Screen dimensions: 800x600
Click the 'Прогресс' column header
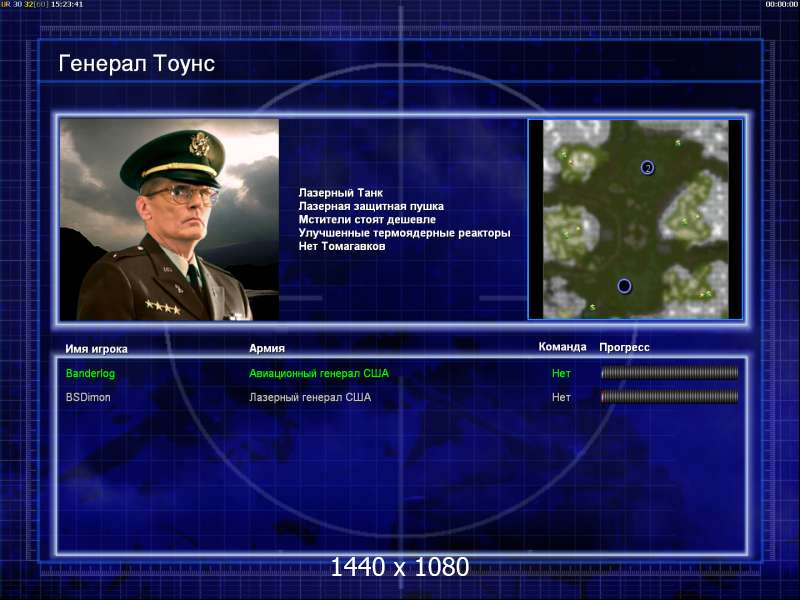pos(624,347)
